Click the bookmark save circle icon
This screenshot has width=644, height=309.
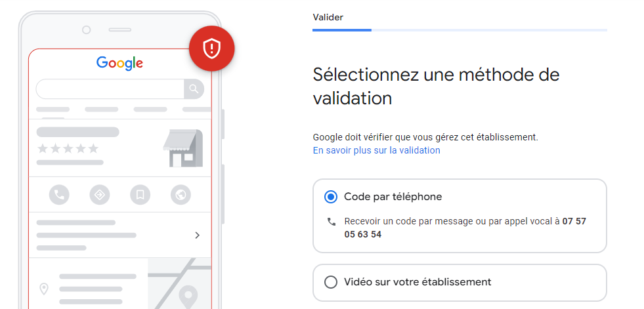[140, 194]
